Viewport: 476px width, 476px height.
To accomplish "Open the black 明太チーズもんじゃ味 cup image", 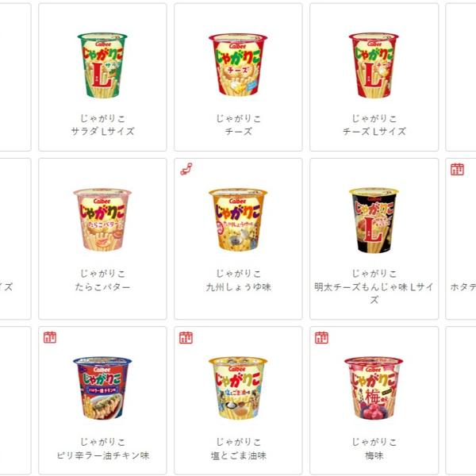I will pyautogui.click(x=374, y=220).
